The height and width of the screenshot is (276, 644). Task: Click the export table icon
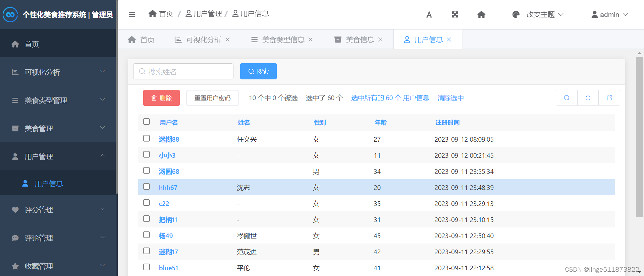click(x=609, y=98)
